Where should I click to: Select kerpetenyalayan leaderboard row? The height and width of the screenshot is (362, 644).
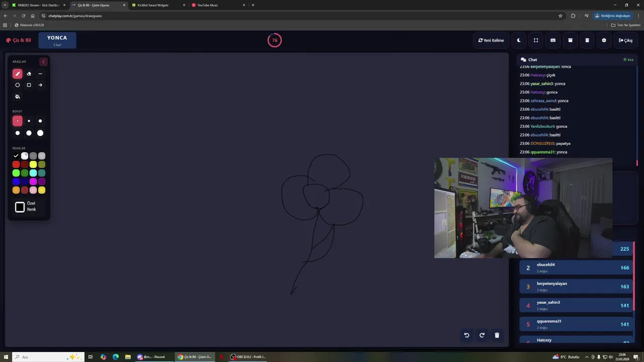[x=576, y=286]
